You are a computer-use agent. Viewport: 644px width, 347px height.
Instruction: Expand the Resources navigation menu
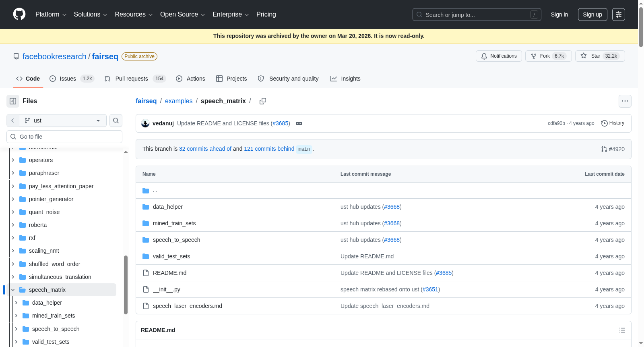134,15
